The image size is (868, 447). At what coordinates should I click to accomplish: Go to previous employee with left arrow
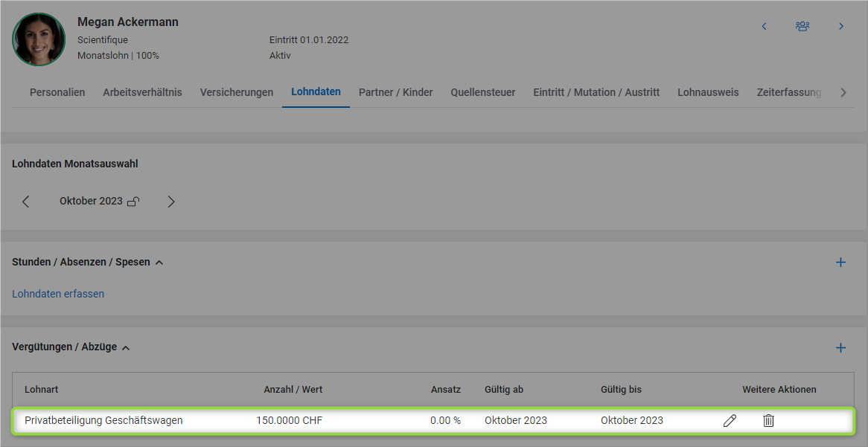(x=764, y=26)
